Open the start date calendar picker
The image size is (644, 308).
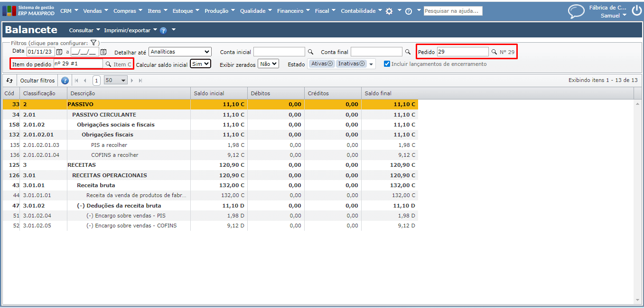pyautogui.click(x=59, y=52)
